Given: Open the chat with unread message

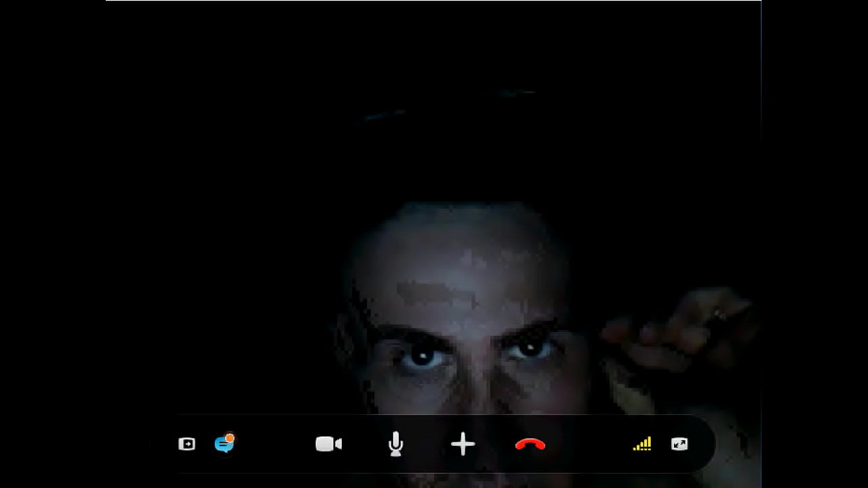Looking at the screenshot, I should point(223,445).
